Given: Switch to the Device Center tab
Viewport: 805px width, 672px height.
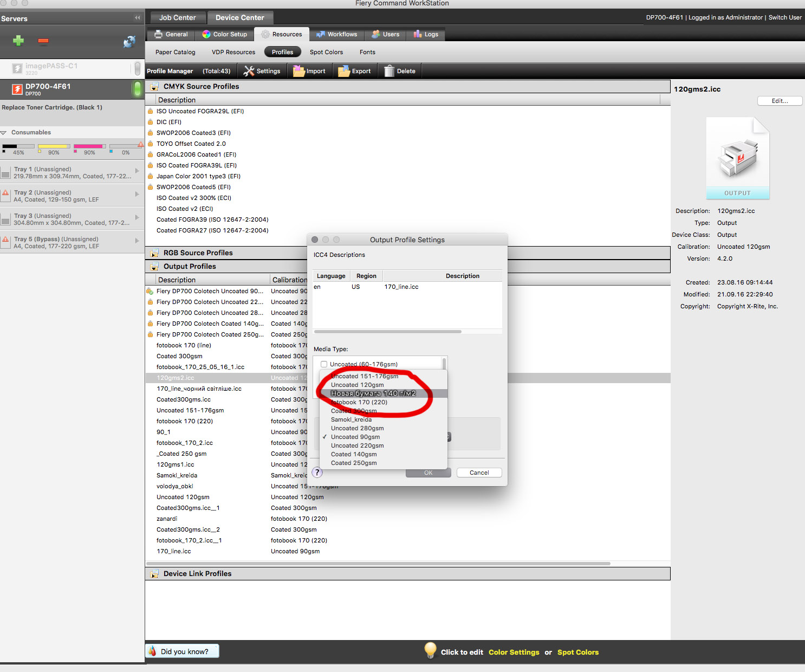Looking at the screenshot, I should tap(240, 18).
